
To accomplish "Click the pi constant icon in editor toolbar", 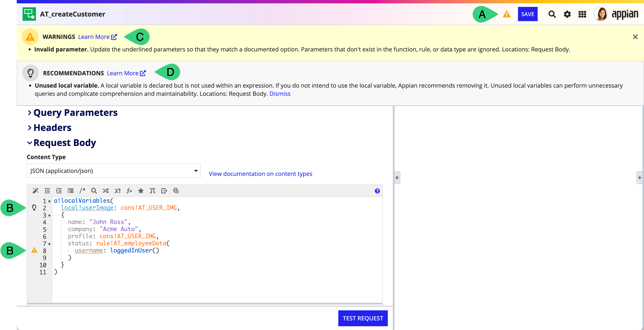I will [152, 191].
